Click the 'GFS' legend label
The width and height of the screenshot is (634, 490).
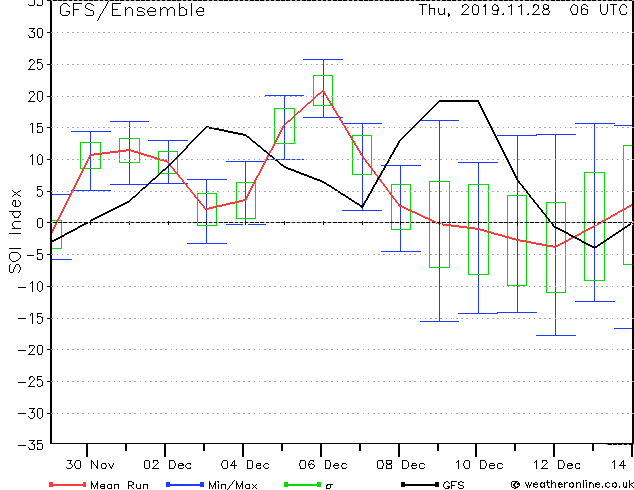coord(453,485)
